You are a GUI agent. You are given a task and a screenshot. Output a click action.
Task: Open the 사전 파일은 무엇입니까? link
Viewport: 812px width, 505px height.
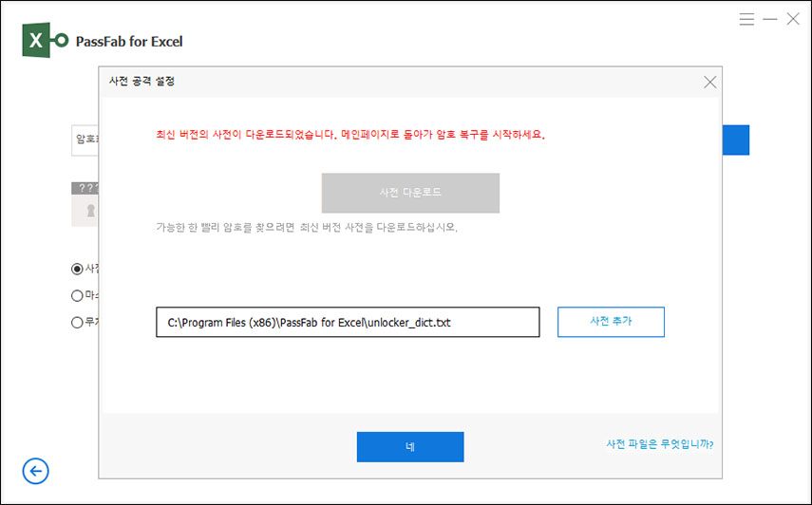[x=660, y=444]
